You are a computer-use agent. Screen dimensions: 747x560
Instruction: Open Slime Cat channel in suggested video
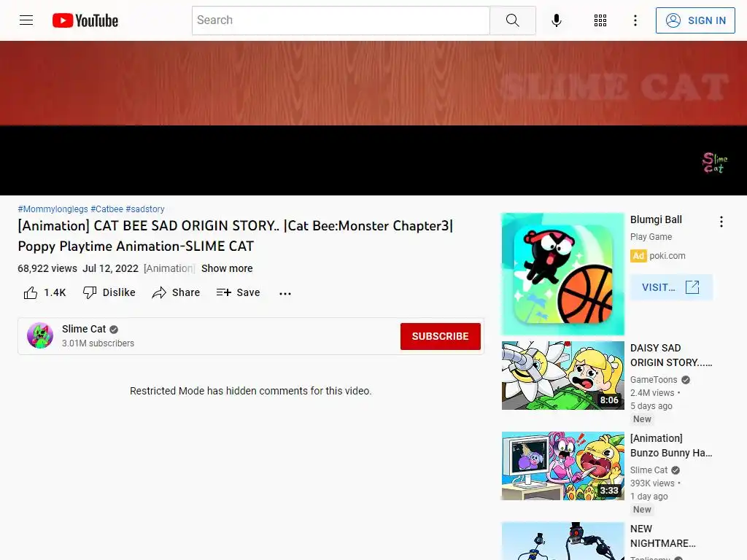[649, 470]
